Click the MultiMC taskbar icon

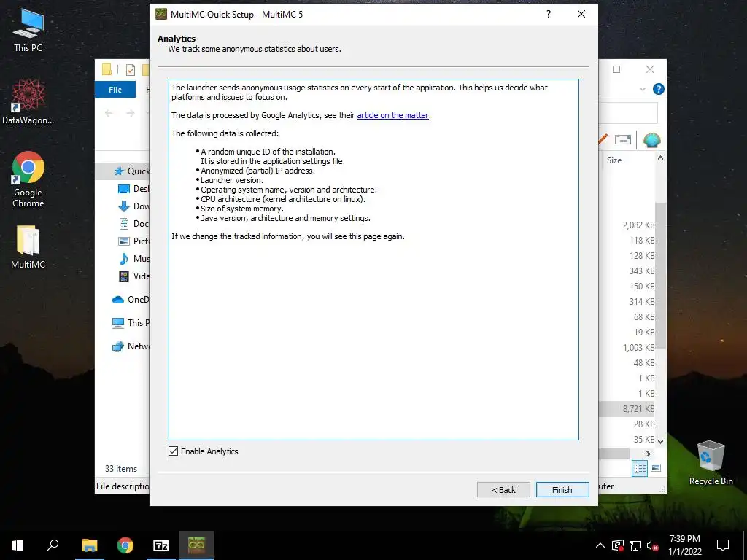[x=197, y=545]
